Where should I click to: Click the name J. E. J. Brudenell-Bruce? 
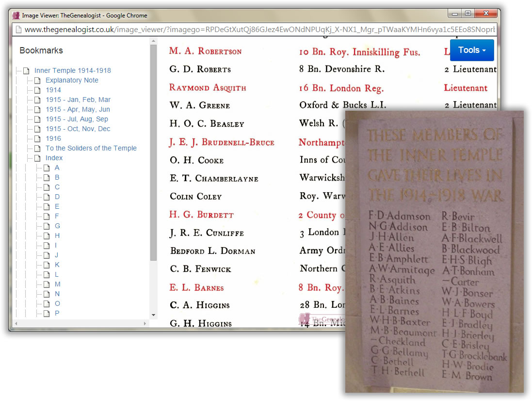(222, 142)
